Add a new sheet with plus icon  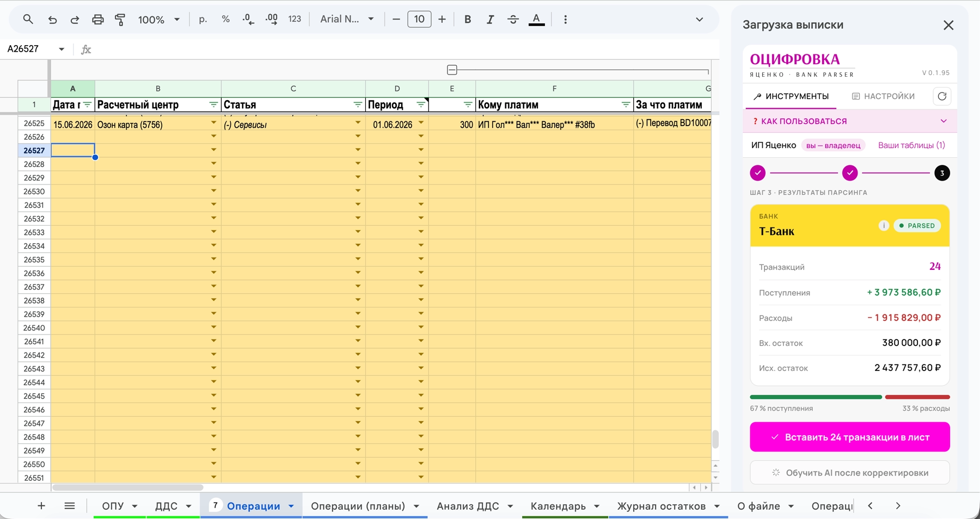(x=41, y=506)
